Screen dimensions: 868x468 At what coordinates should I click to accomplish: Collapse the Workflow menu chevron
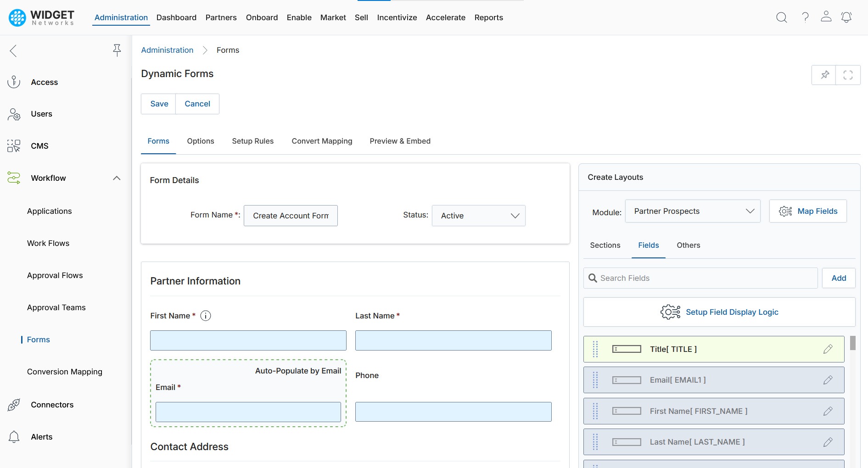[117, 178]
